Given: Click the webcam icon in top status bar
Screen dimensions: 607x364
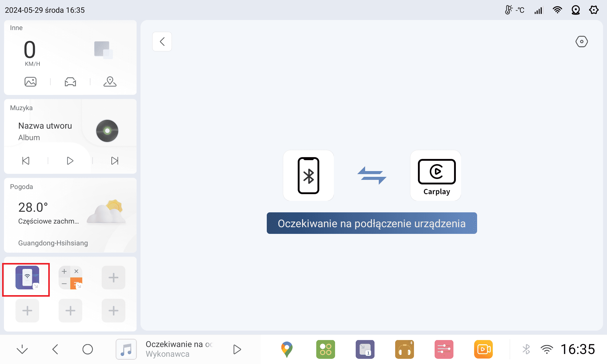Looking at the screenshot, I should 575,10.
